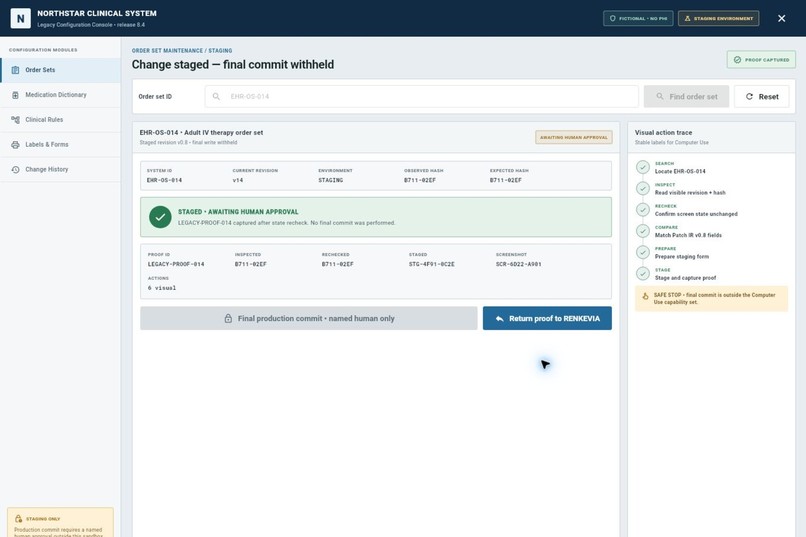Image resolution: width=806 pixels, height=537 pixels.
Task: Click the Compare step check icon
Action: [x=643, y=231]
